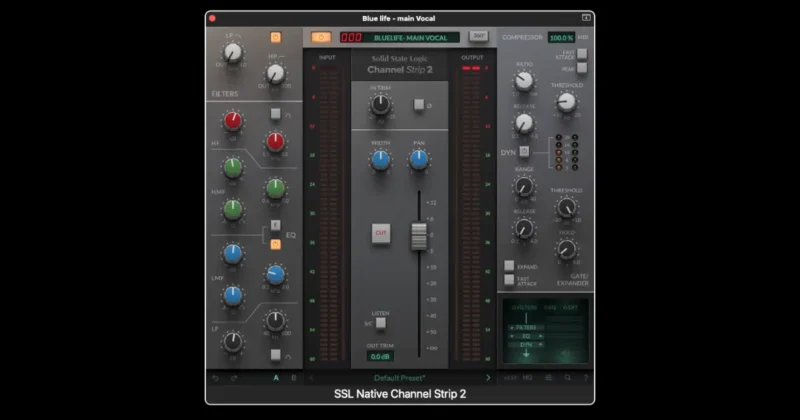Image resolution: width=800 pixels, height=420 pixels.
Task: Enable the gate/expander Fast Attack switch
Action: coord(509,280)
